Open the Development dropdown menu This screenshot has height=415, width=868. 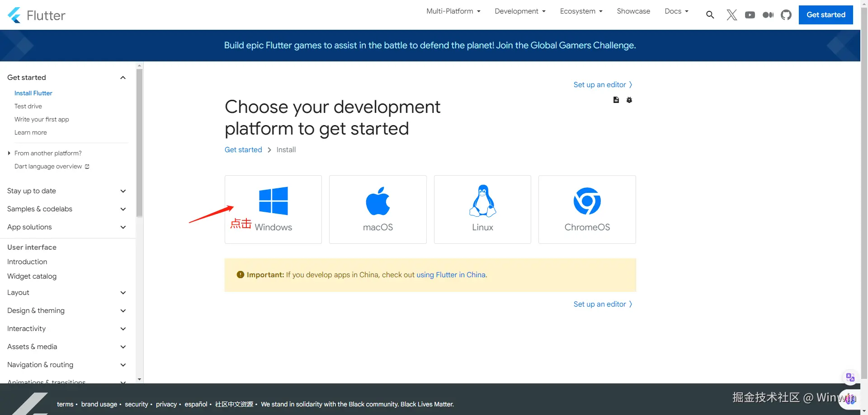point(520,11)
